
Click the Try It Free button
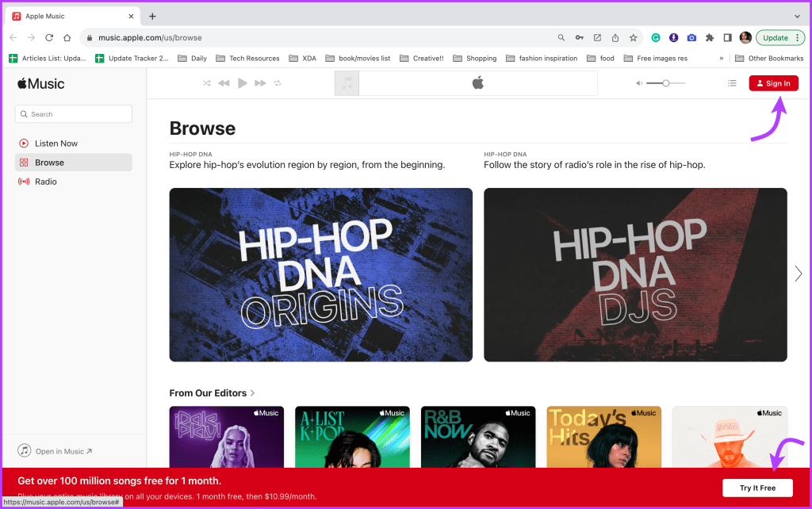tap(757, 488)
